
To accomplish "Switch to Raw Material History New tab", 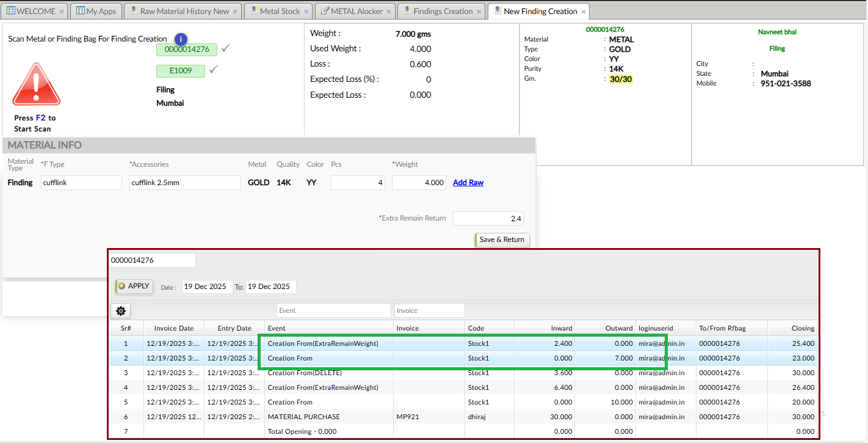I will (184, 11).
